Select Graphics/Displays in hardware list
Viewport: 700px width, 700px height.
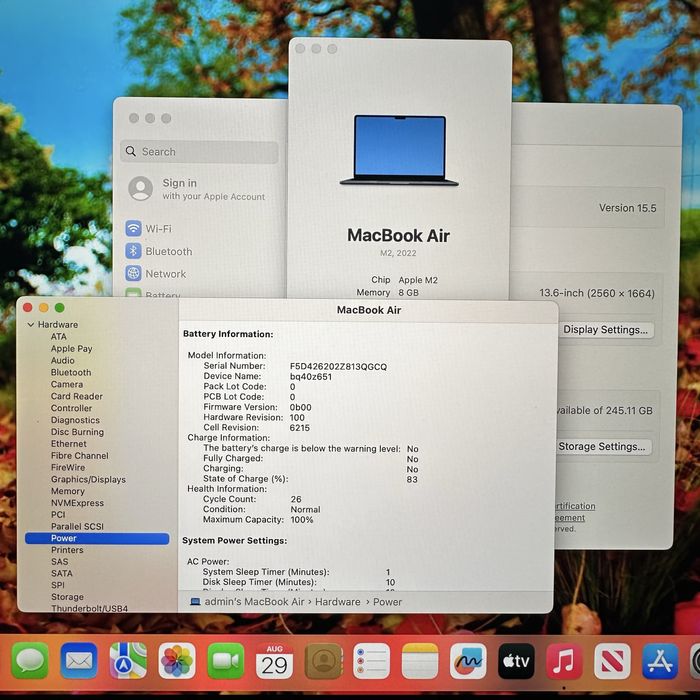(88, 479)
